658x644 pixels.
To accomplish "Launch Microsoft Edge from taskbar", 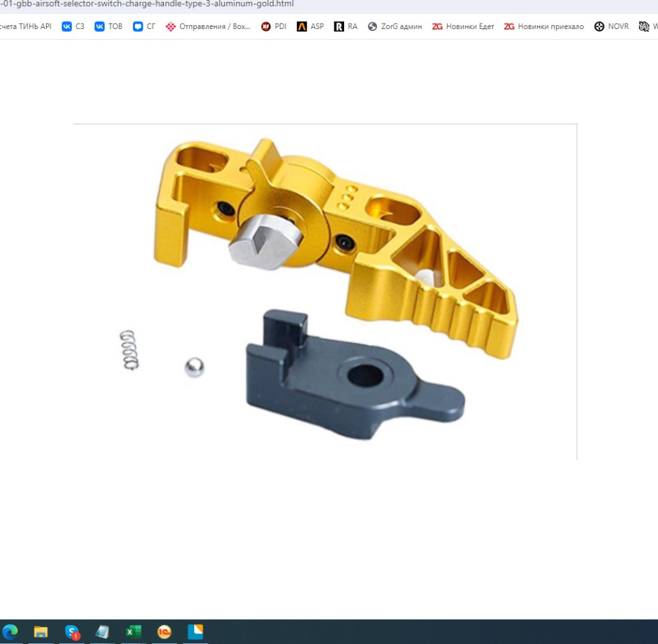I will pos(11,631).
